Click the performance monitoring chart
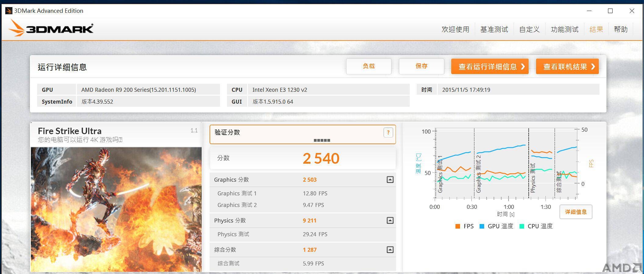This screenshot has height=274, width=644. click(x=506, y=163)
